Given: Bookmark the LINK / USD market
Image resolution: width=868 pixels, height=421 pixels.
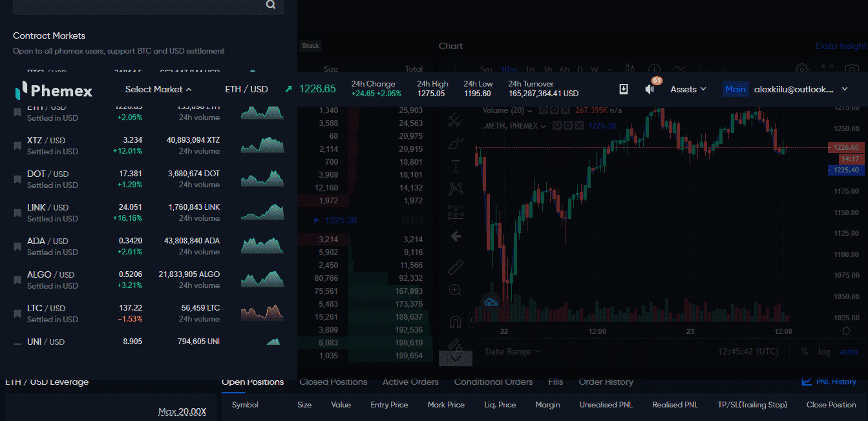Looking at the screenshot, I should (x=17, y=213).
